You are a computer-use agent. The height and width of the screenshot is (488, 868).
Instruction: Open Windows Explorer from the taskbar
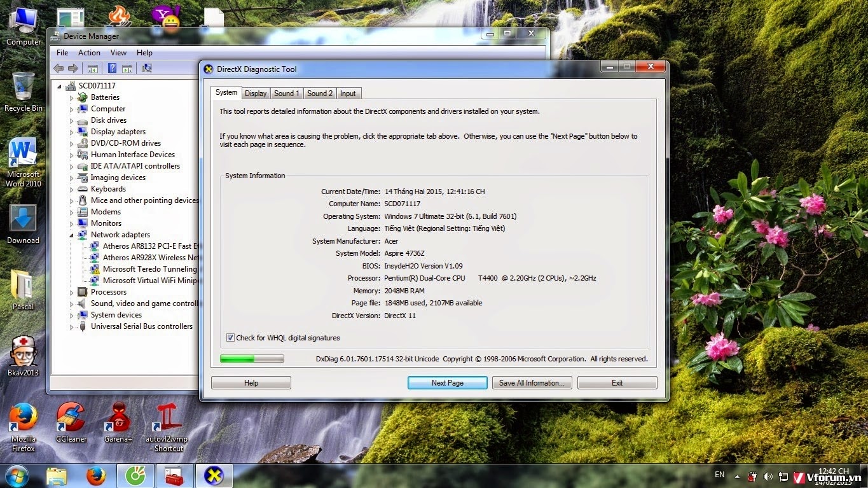pyautogui.click(x=57, y=476)
